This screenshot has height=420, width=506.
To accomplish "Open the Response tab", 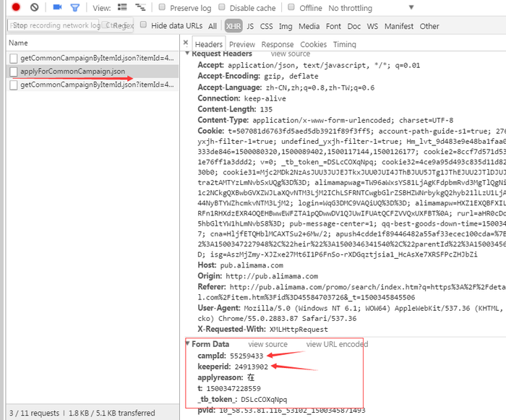I will [x=277, y=44].
